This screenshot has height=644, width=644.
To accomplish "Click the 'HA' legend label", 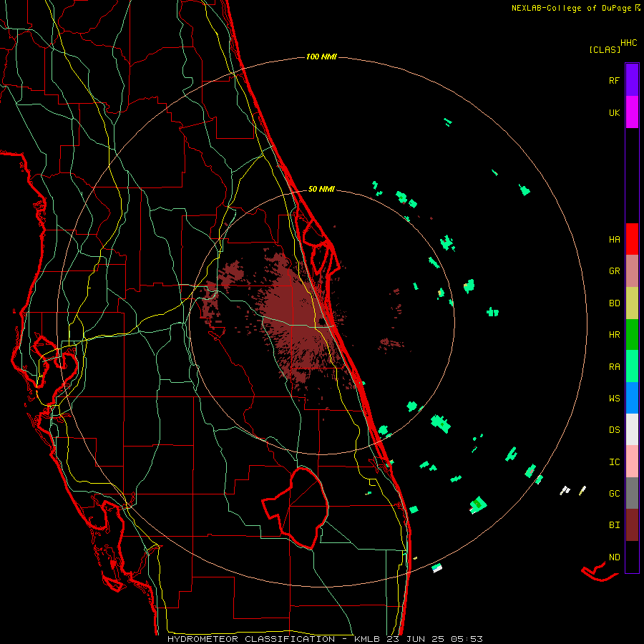I will [x=615, y=240].
